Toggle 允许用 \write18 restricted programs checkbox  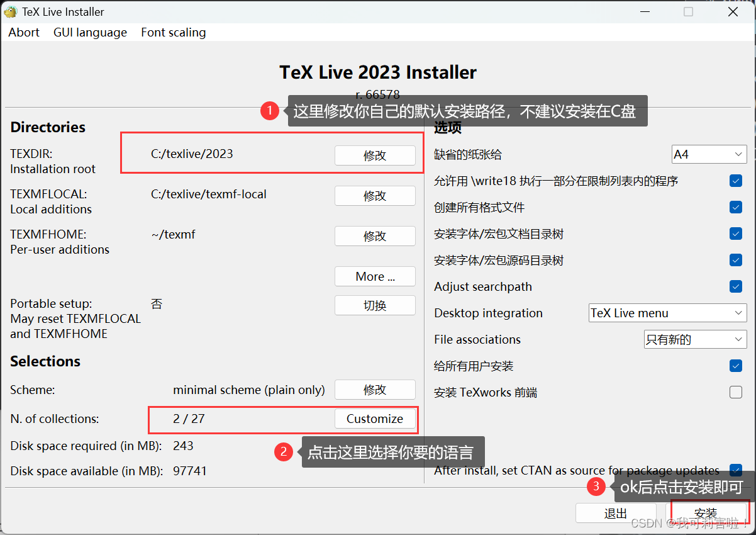(736, 181)
